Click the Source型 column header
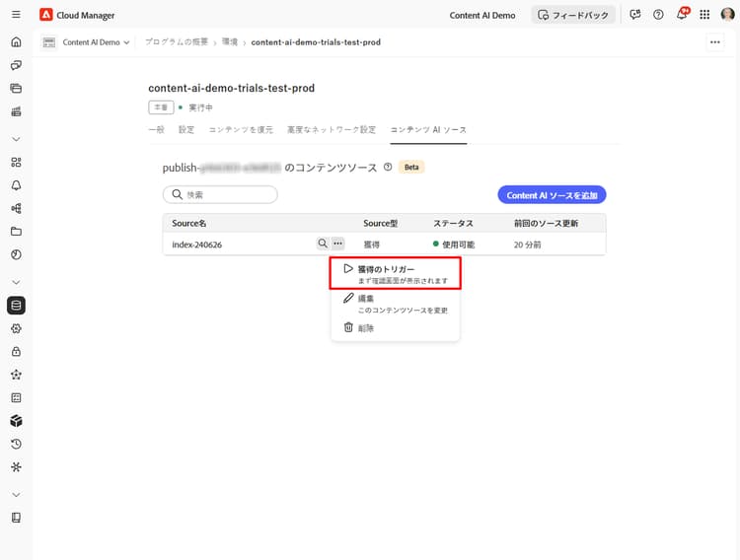The width and height of the screenshot is (740, 560). click(x=381, y=223)
